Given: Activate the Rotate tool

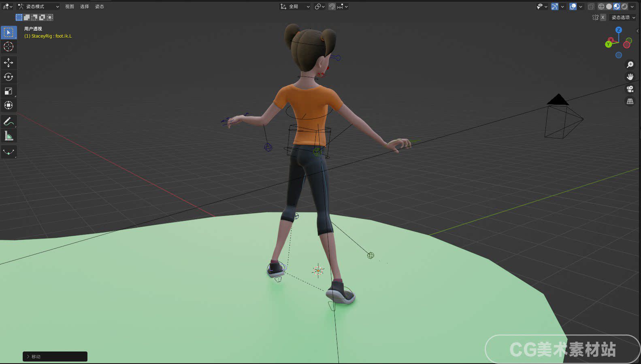Looking at the screenshot, I should click(9, 77).
